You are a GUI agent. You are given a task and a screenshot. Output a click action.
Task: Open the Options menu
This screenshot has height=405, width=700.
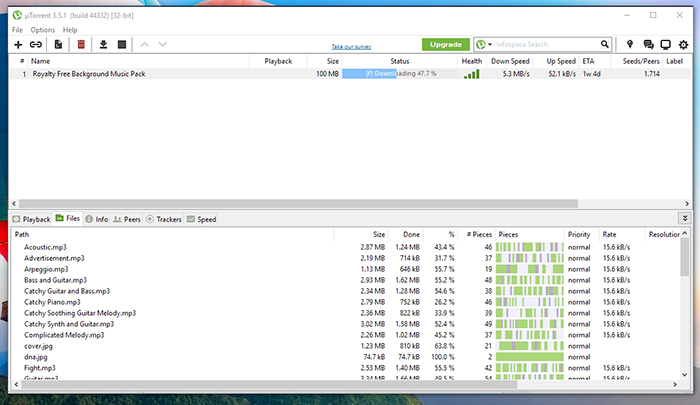pyautogui.click(x=42, y=30)
